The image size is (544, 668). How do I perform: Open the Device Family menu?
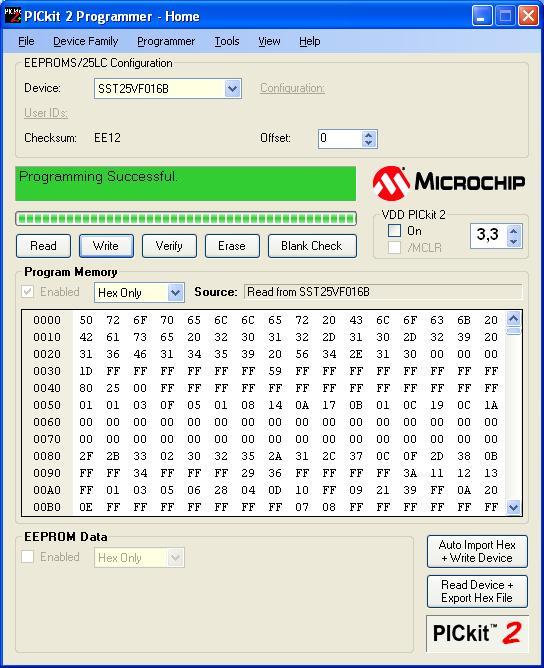[86, 41]
